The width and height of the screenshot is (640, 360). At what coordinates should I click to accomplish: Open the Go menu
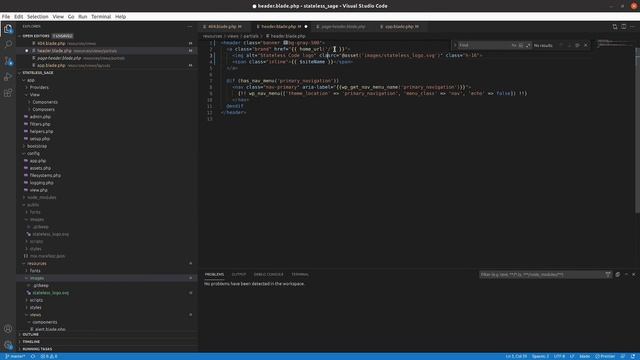click(71, 17)
